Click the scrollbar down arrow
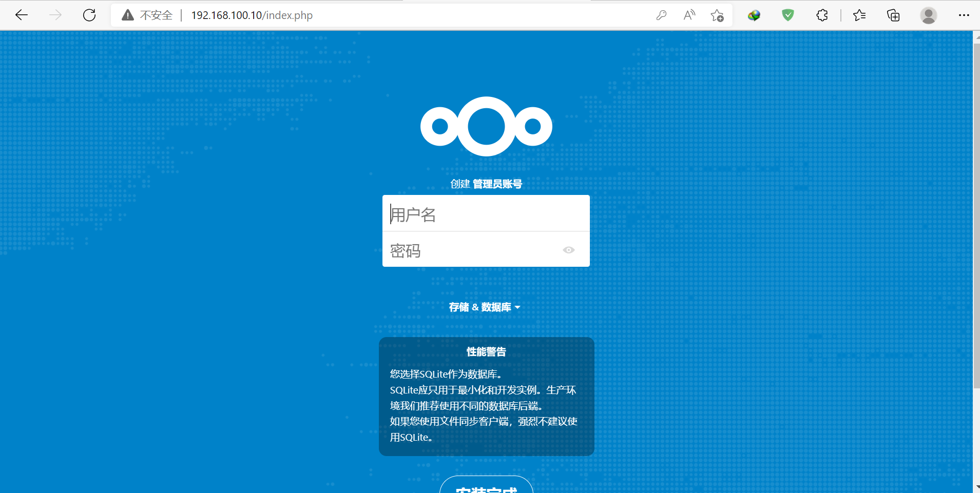980x493 pixels. click(976, 488)
